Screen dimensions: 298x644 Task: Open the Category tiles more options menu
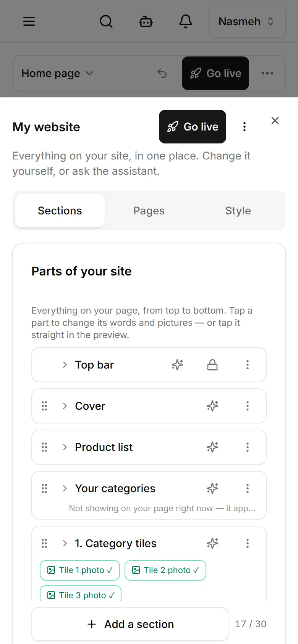248,543
